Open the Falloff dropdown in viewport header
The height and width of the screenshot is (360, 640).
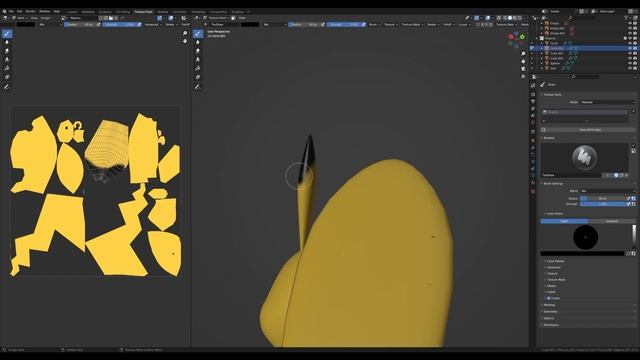(x=448, y=24)
